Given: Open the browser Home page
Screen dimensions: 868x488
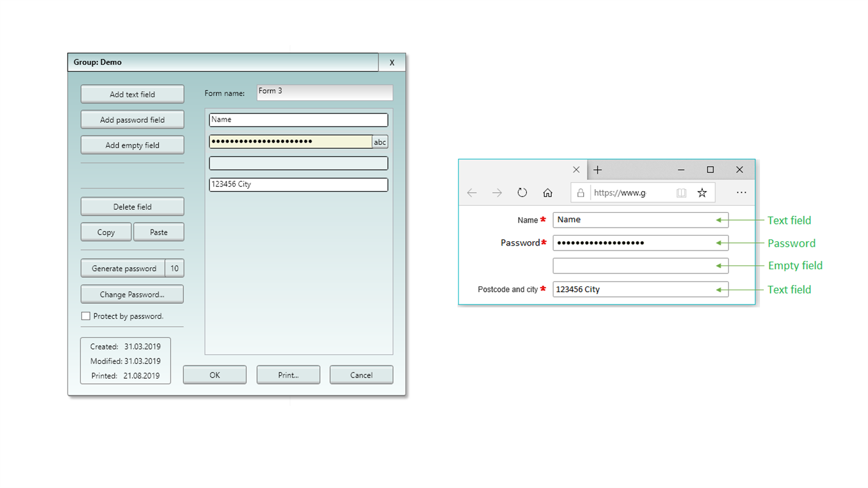Looking at the screenshot, I should (548, 192).
